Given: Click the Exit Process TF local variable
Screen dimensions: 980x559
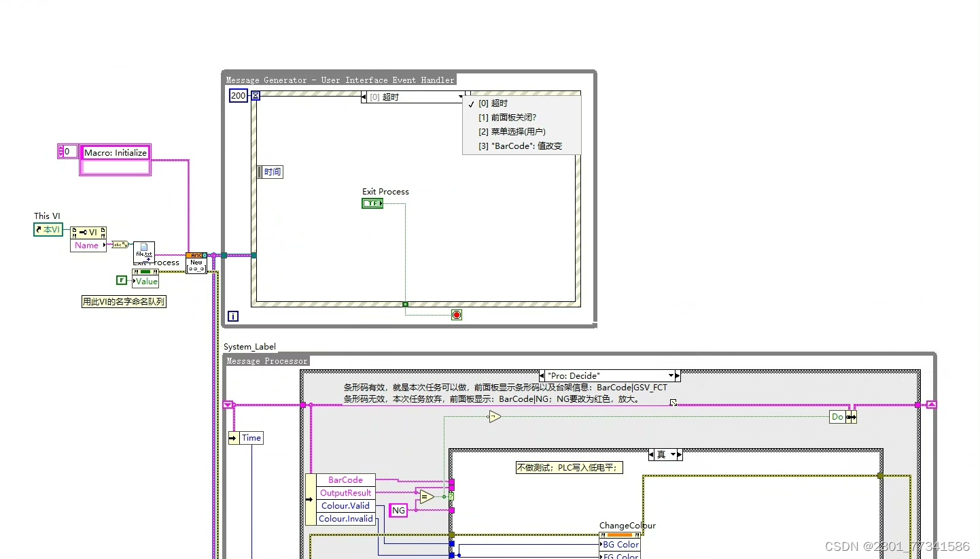Looking at the screenshot, I should pyautogui.click(x=372, y=203).
